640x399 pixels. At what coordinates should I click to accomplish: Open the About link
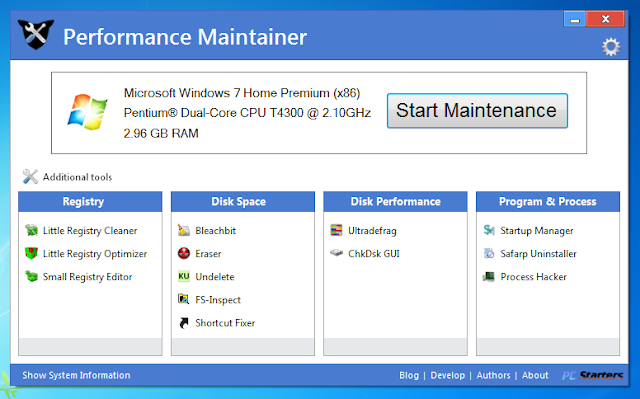[535, 375]
